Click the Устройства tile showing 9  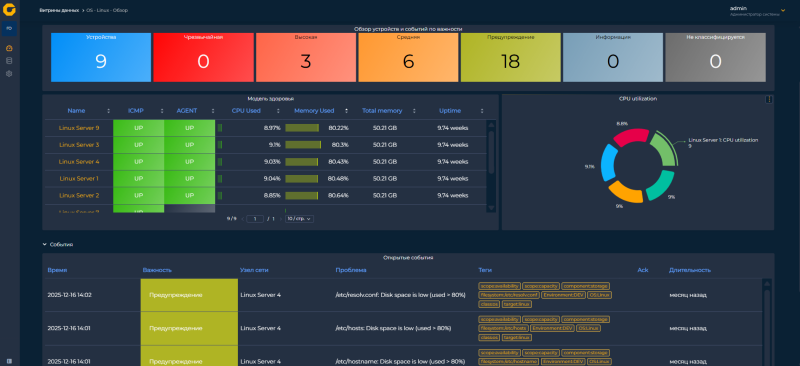[101, 57]
